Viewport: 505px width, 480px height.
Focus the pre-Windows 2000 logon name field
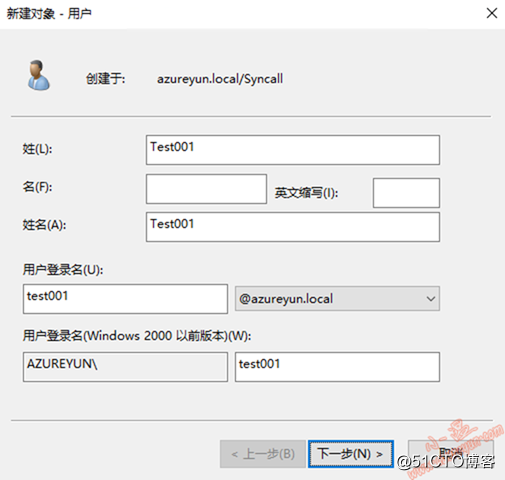(x=337, y=367)
